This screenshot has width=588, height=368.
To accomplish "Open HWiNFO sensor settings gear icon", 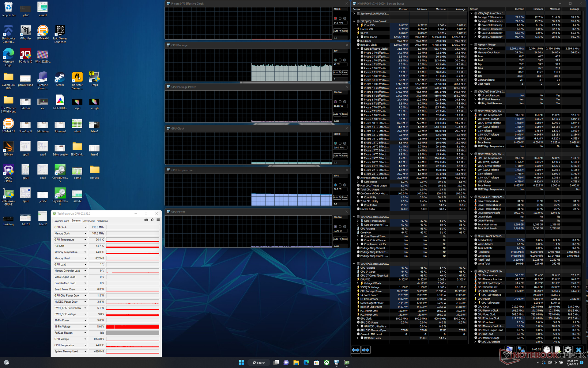I will [567, 350].
